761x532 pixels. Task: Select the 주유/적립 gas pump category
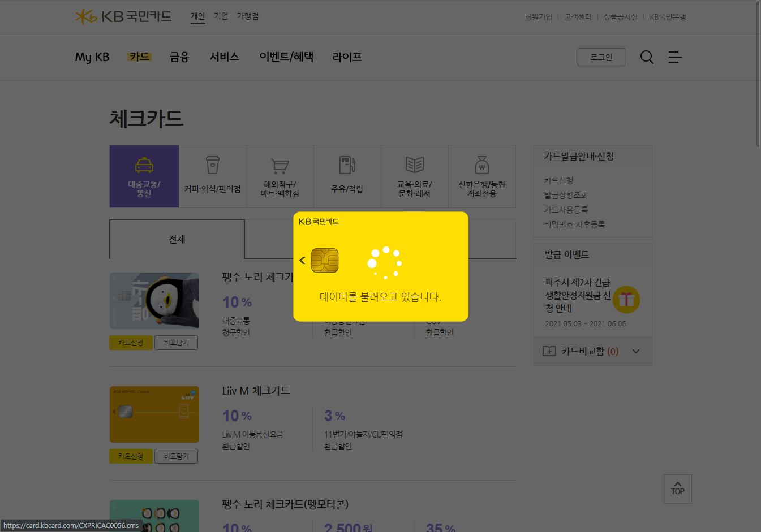(x=347, y=176)
